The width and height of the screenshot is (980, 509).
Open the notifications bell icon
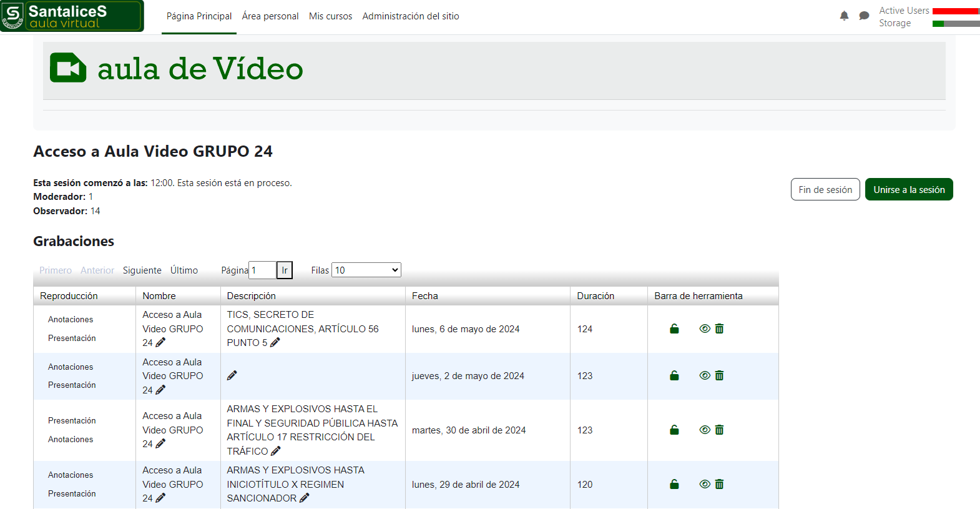pyautogui.click(x=844, y=16)
